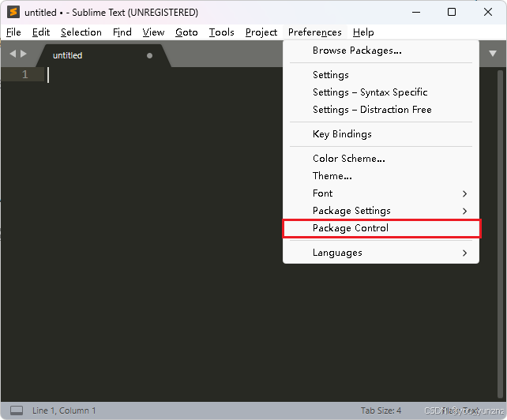This screenshot has height=420, width=507.
Task: Open the File menu
Action: (x=13, y=32)
